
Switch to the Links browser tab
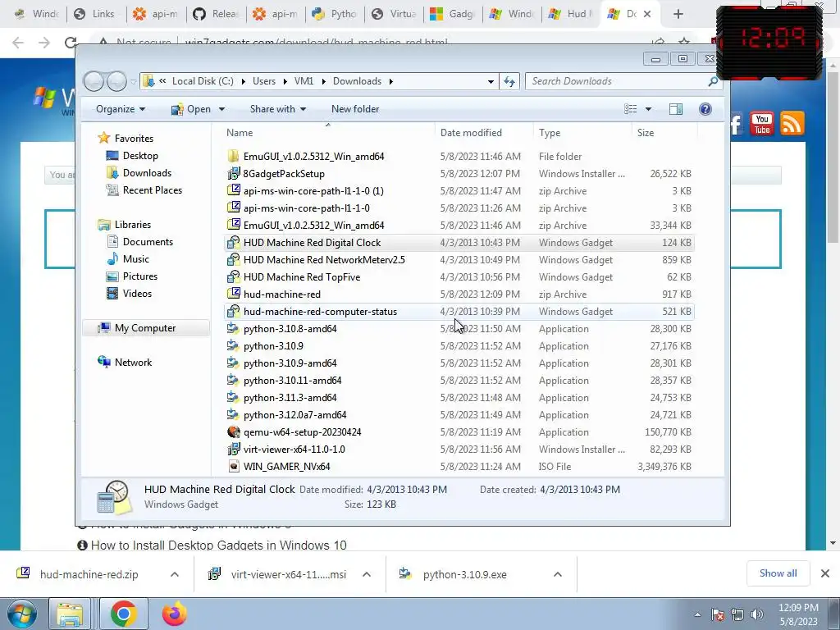pyautogui.click(x=97, y=14)
